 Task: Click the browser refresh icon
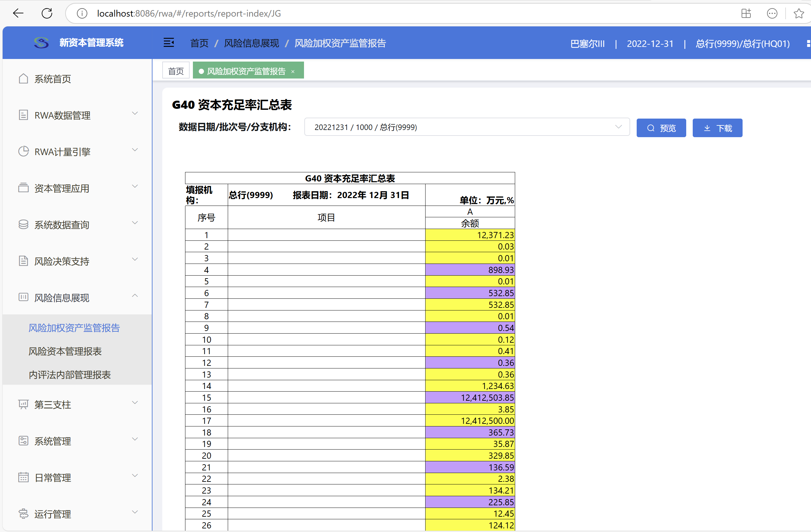[x=47, y=14]
